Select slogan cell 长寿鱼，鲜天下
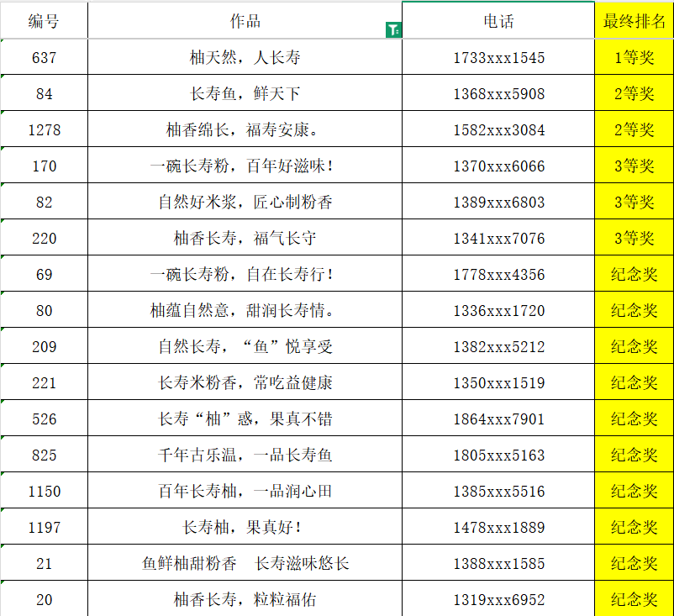Viewport: 674px width, 616px height. coord(245,93)
